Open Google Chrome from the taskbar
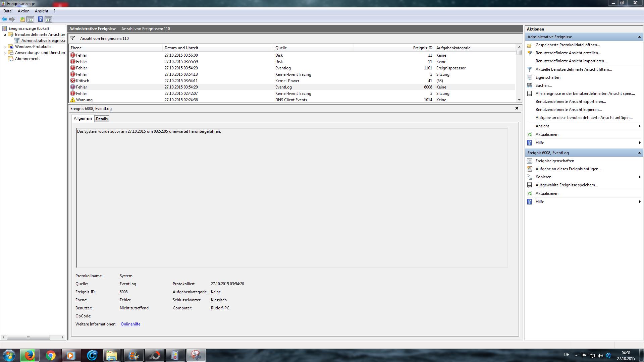Screen dimensions: 644x362 pyautogui.click(x=50, y=355)
